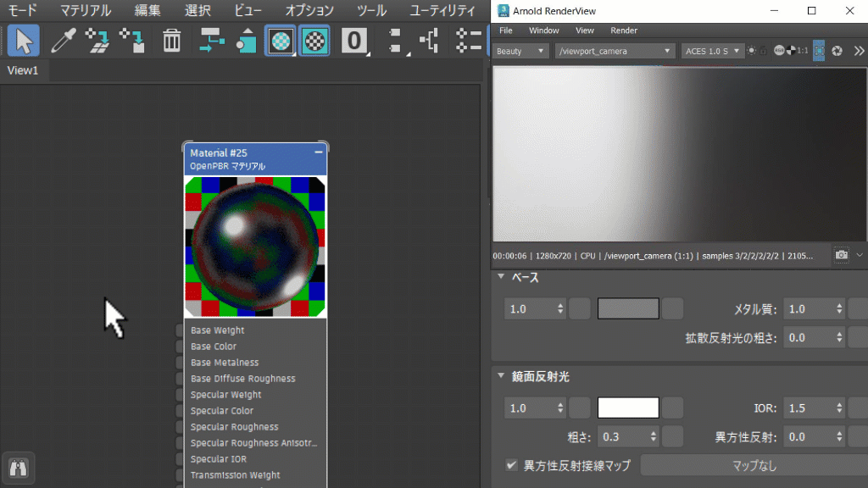Click Hide Unused Nodeslots icon
Screen dimensions: 868x488
[x=246, y=41]
